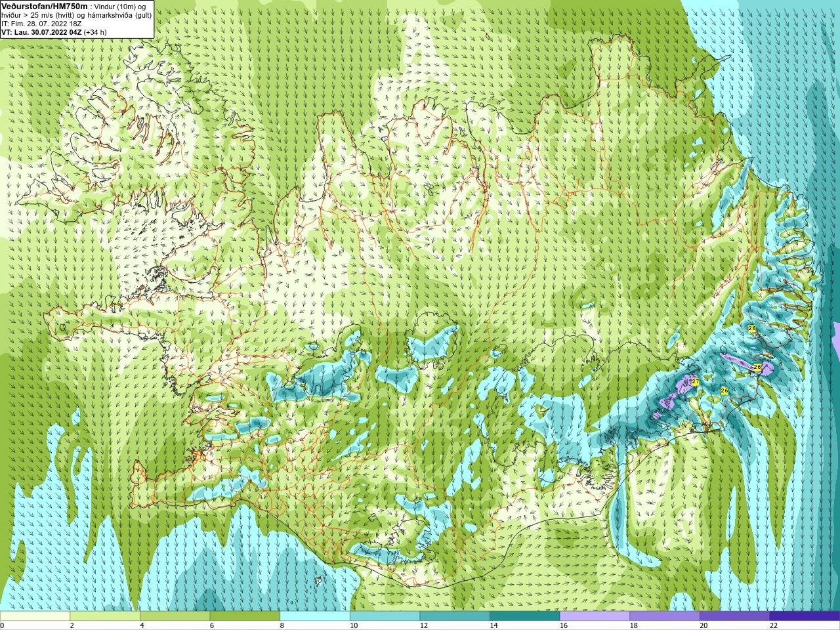The image size is (840, 630).
Task: Choose the 12–14 m/s teal legend swatch
Action: click(455, 616)
